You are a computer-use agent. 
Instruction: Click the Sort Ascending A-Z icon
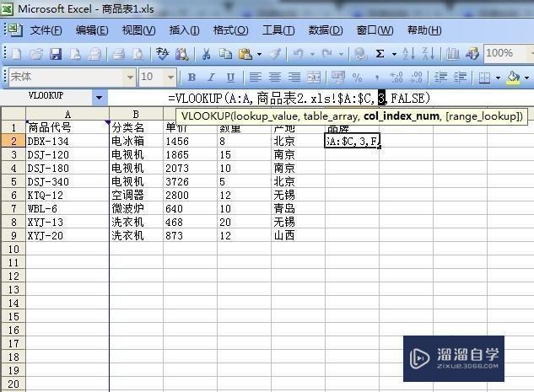point(408,54)
